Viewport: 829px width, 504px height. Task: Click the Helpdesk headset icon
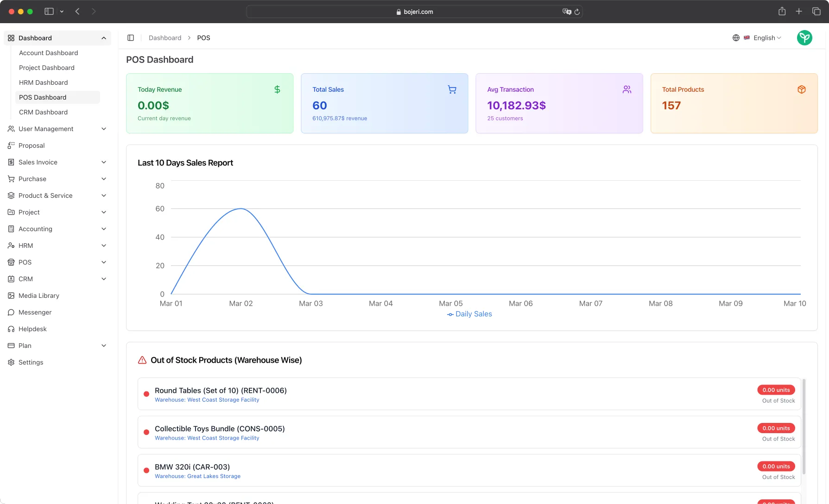[x=11, y=328]
